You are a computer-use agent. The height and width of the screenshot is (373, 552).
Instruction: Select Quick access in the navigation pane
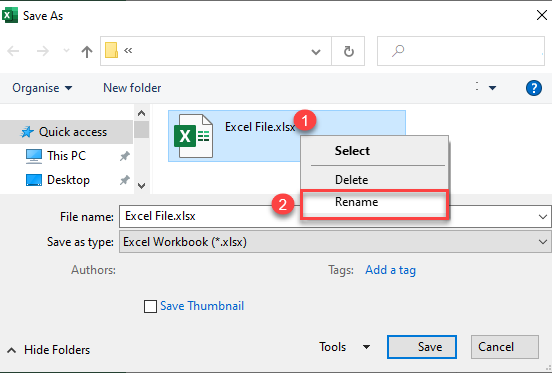coord(66,132)
